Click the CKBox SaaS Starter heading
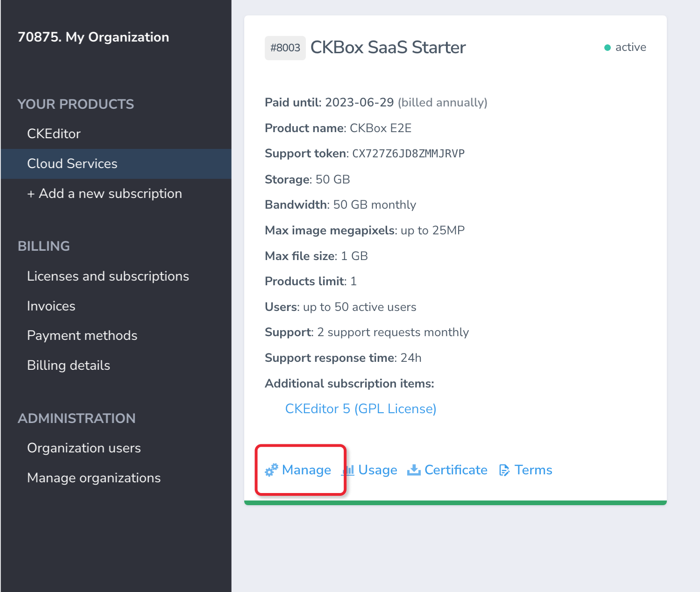Image resolution: width=700 pixels, height=592 pixels. [388, 48]
